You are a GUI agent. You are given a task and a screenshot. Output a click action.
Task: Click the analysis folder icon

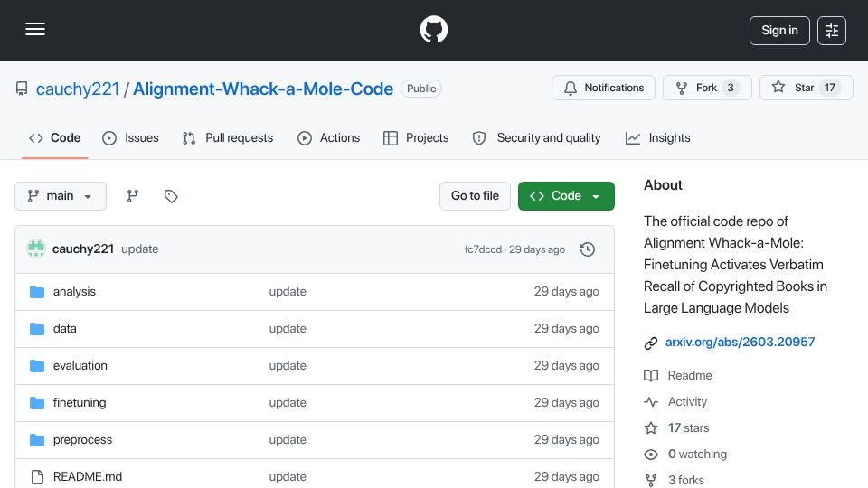coord(37,292)
